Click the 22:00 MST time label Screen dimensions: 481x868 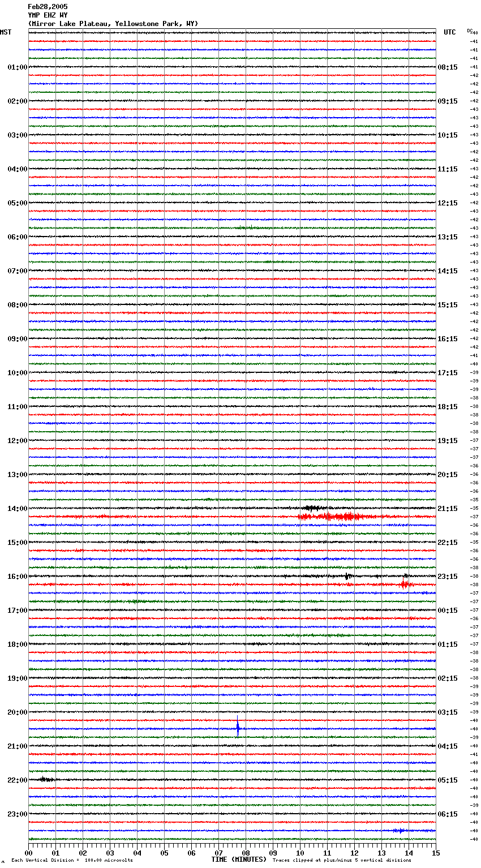click(18, 780)
